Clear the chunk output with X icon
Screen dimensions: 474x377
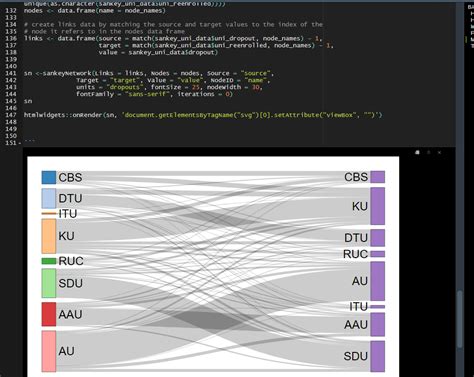439,152
